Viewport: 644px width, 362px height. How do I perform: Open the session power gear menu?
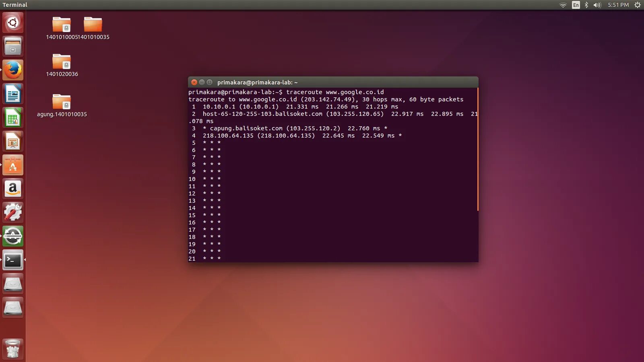(x=638, y=5)
